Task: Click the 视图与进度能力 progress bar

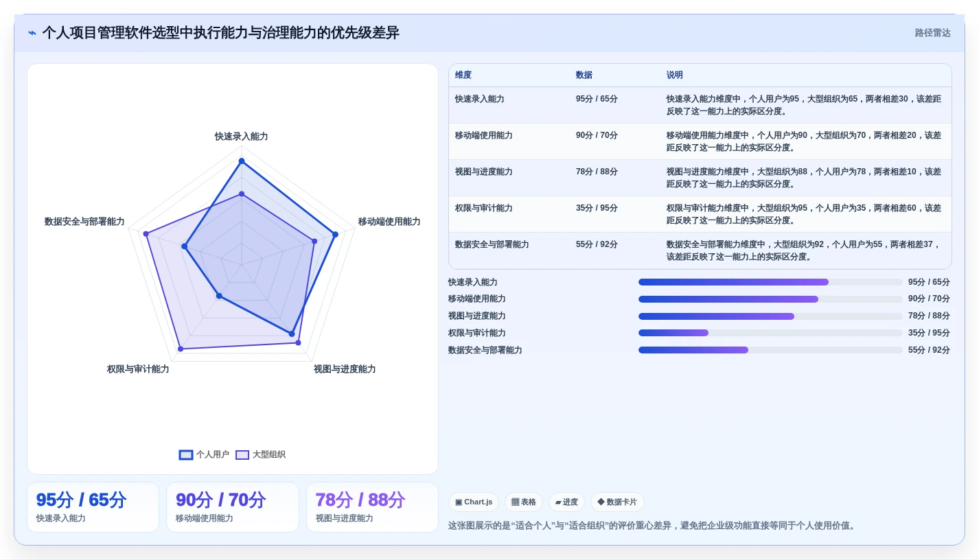Action: tap(770, 316)
